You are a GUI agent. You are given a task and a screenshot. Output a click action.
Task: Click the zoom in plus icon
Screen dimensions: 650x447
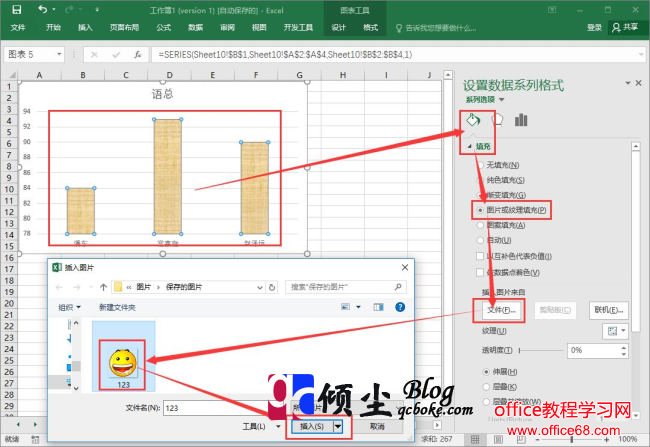(607, 439)
